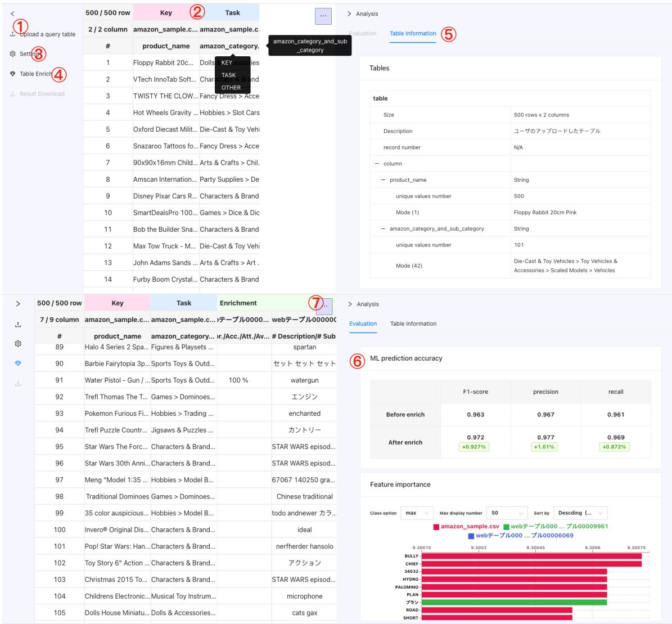
Task: Open the Class option dropdown set to max
Action: tap(417, 513)
